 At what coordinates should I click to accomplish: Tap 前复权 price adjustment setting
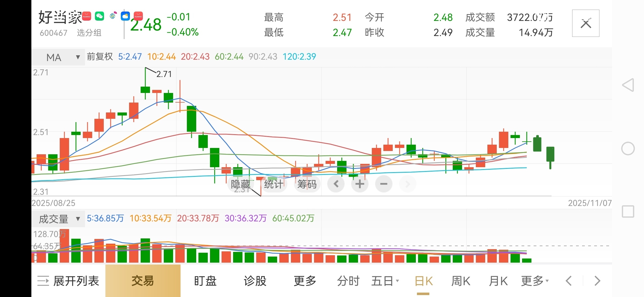pyautogui.click(x=100, y=57)
